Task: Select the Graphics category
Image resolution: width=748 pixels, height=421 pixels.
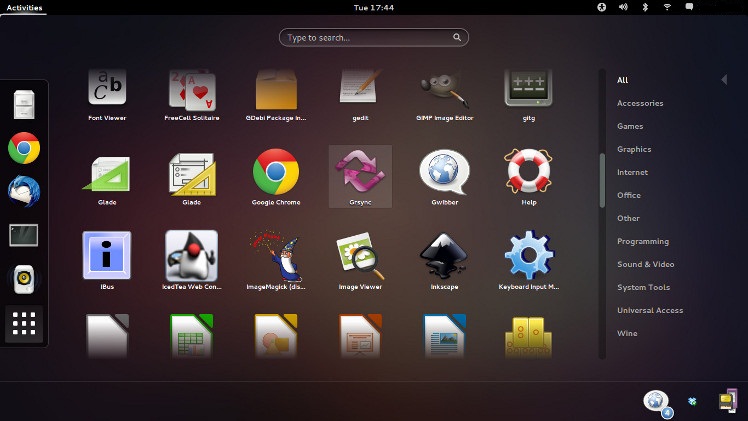Action: coord(634,149)
